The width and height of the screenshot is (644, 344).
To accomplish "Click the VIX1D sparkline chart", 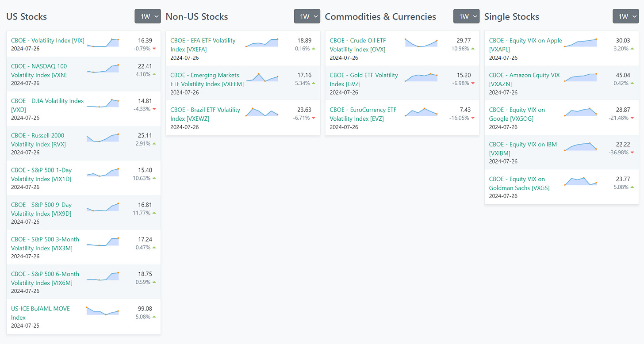I will pyautogui.click(x=103, y=172).
